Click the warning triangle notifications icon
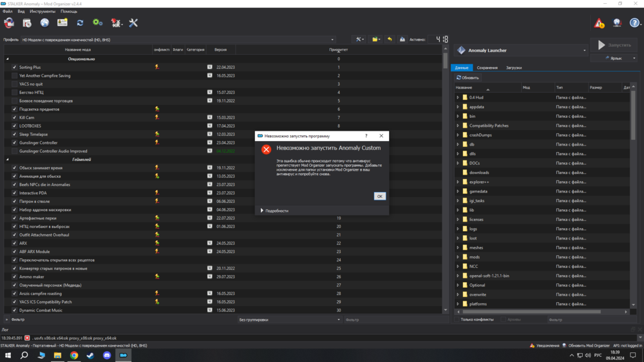The height and width of the screenshot is (362, 644). pos(599,23)
